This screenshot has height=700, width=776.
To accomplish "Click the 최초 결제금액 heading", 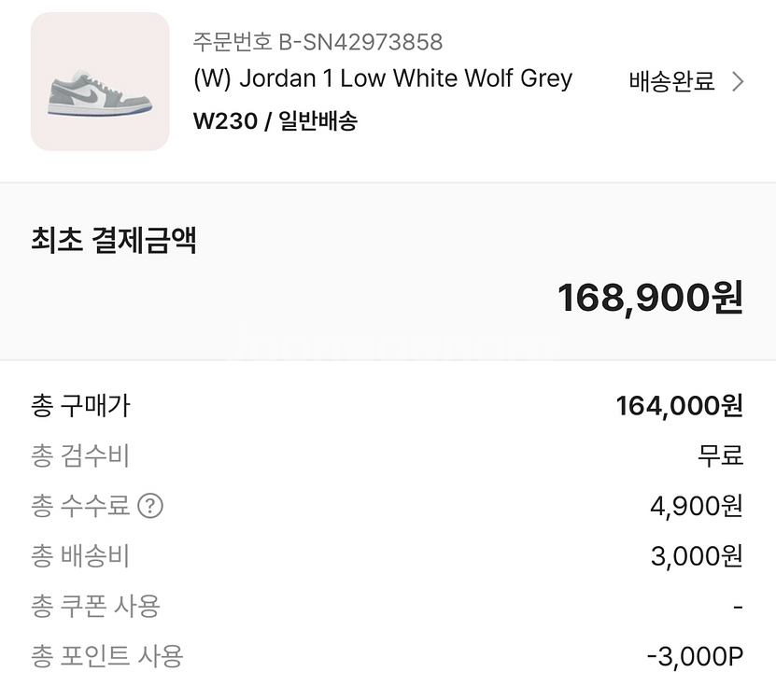I will point(114,241).
